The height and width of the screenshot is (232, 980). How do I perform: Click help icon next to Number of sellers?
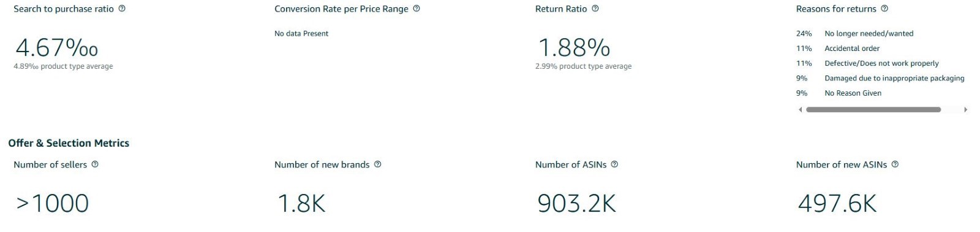click(95, 164)
